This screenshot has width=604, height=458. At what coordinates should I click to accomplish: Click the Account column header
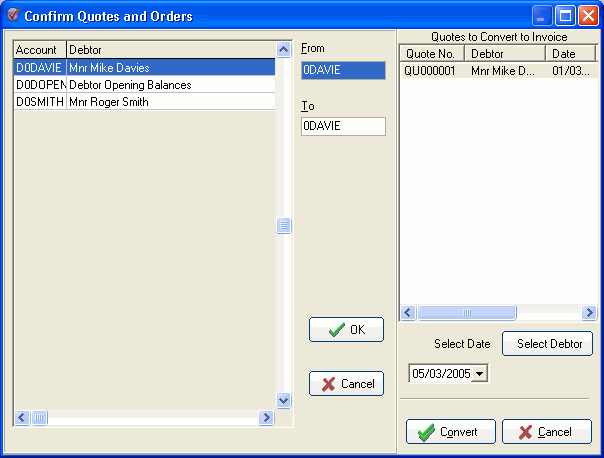point(40,50)
